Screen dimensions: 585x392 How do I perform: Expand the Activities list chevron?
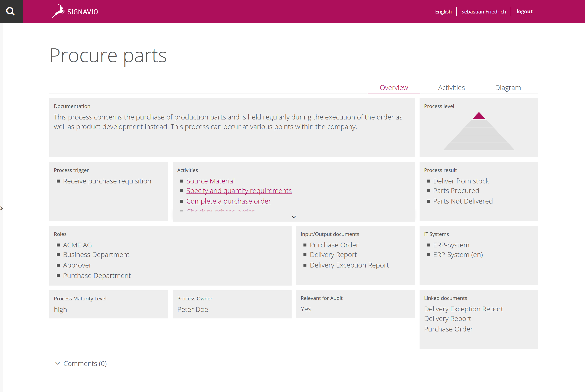click(x=294, y=217)
